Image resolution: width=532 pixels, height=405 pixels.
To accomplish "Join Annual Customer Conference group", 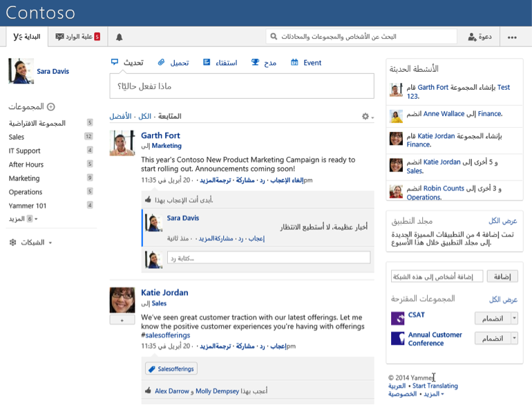I will 493,338.
